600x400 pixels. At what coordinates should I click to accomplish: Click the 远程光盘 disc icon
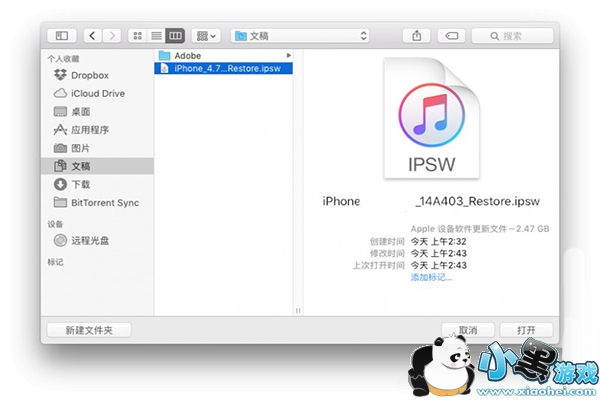60,240
